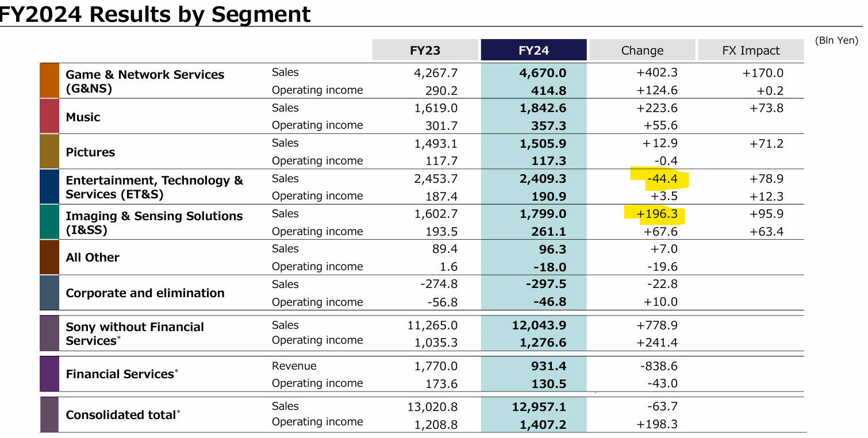
Task: Select I&SS FY23 sales 1,602.7
Action: click(436, 214)
